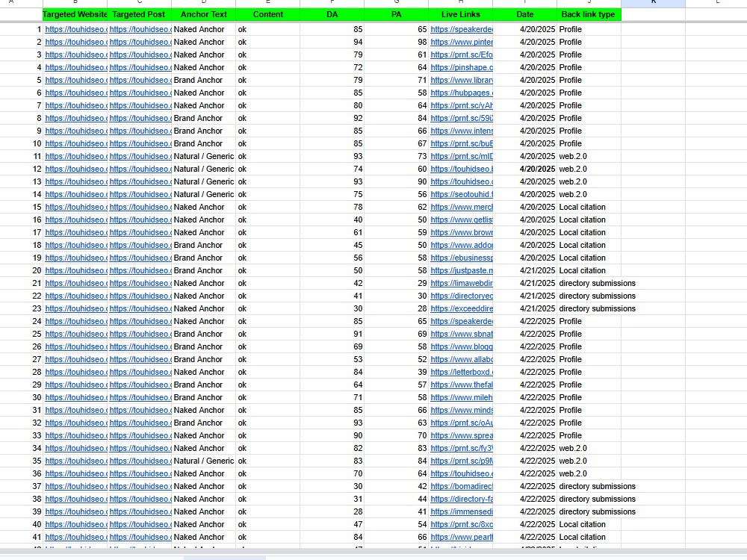Open the letterboxd live link in row 28
The image size is (747, 560).
[x=462, y=372]
